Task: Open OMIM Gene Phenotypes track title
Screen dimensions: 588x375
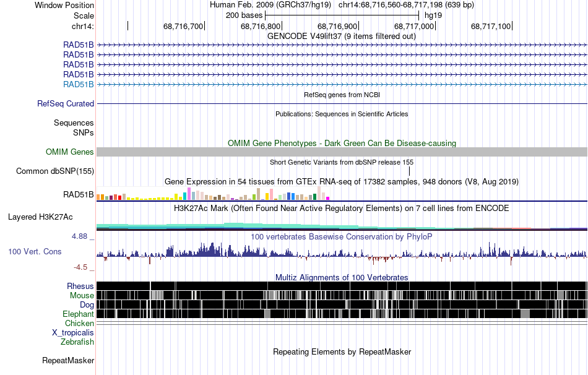Action: coord(342,143)
